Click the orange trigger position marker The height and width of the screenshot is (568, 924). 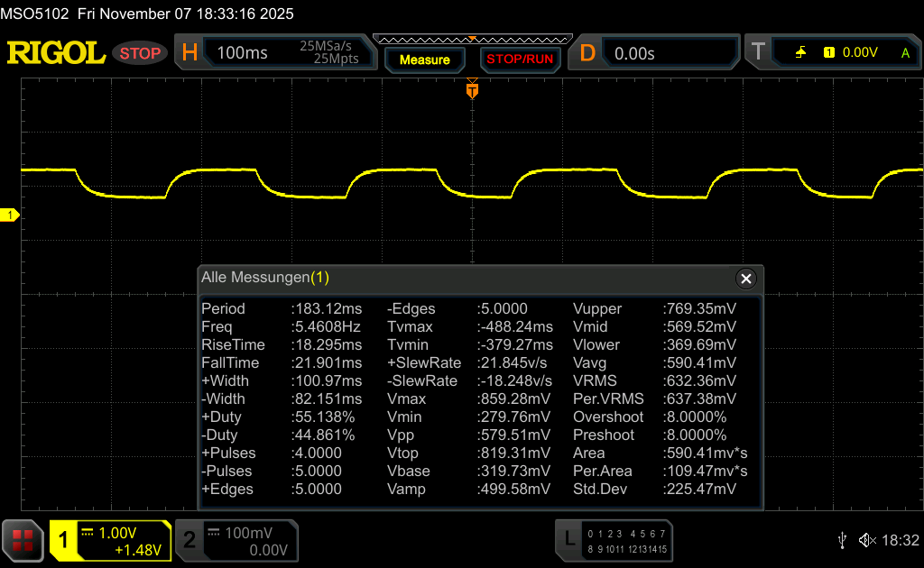pyautogui.click(x=471, y=90)
